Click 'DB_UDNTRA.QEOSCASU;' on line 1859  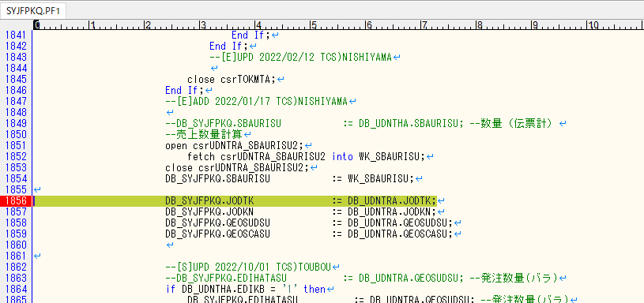tap(400, 234)
